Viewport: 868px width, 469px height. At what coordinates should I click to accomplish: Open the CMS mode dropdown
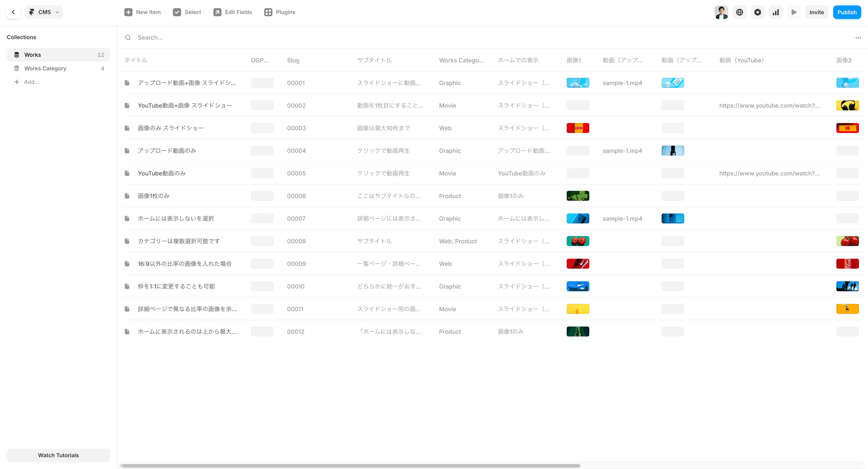point(44,12)
